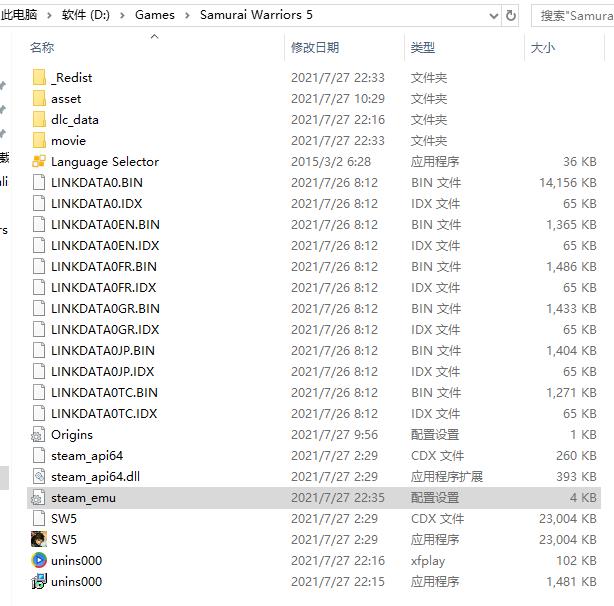Click the 应用程序扩展 type cell
Viewport: 614px width, 606px height.
(x=447, y=476)
